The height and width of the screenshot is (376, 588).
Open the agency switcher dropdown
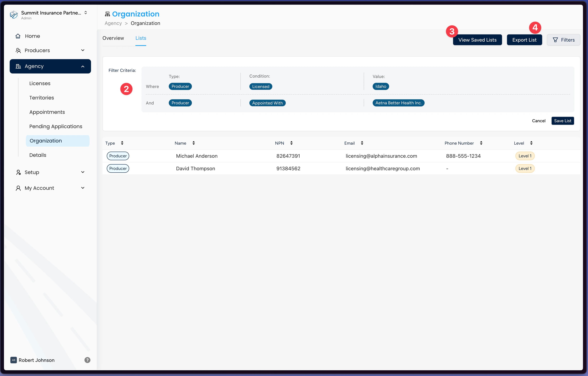(x=86, y=13)
